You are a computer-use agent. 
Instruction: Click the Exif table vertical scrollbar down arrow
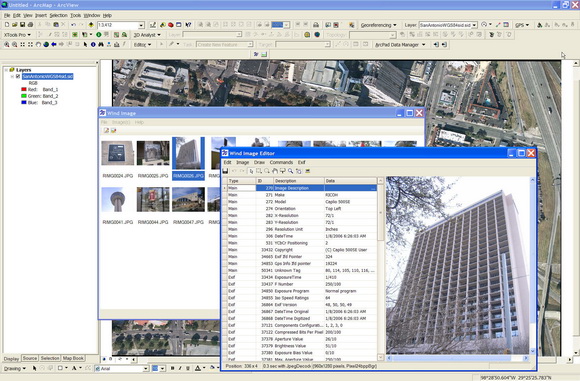click(381, 357)
